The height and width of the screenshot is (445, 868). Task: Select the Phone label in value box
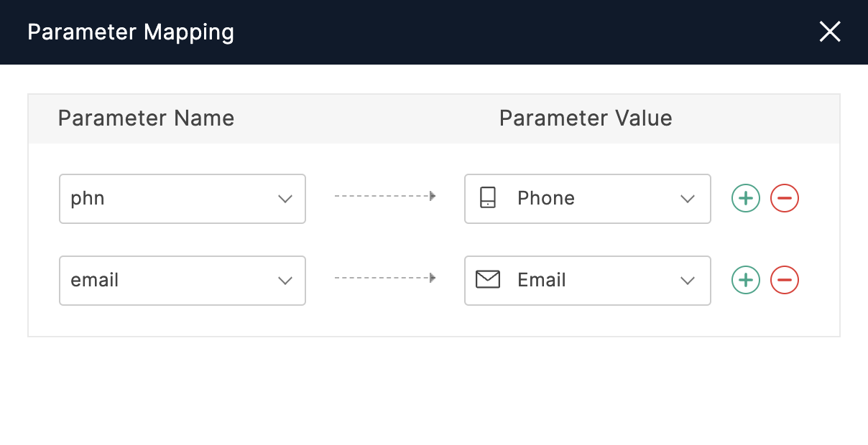coord(546,198)
